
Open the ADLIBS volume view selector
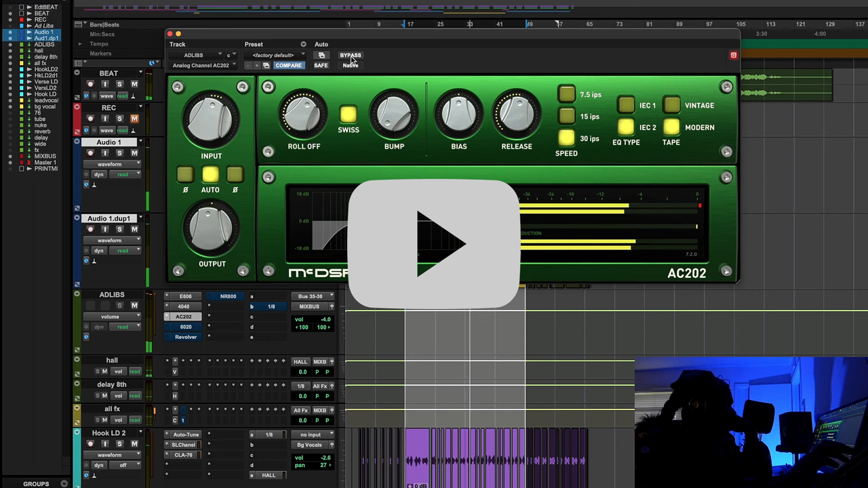tap(112, 317)
